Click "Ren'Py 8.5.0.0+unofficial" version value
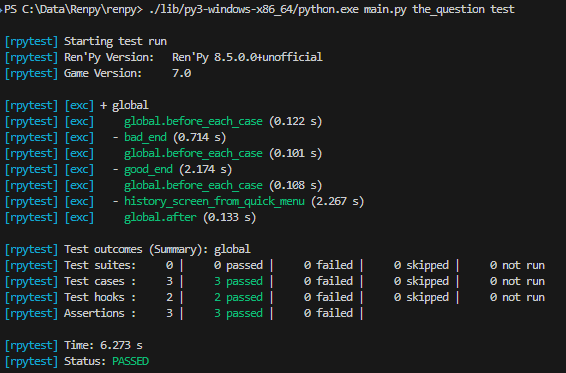The height and width of the screenshot is (373, 566). click(x=247, y=57)
